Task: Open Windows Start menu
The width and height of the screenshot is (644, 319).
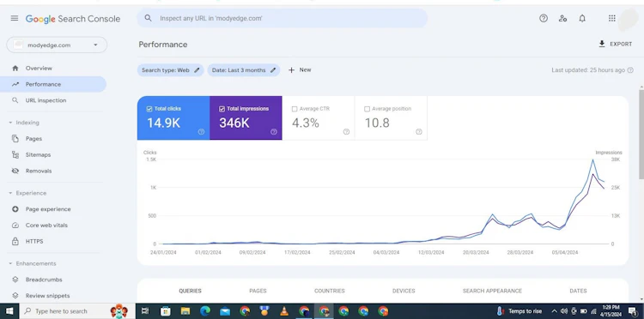Action: click(x=9, y=311)
